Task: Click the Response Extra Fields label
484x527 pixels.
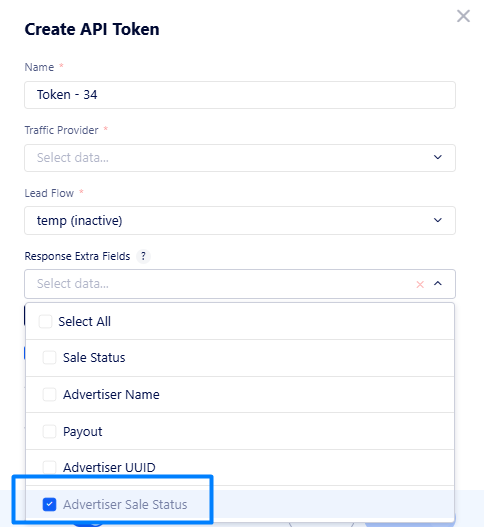Action: coord(77,256)
